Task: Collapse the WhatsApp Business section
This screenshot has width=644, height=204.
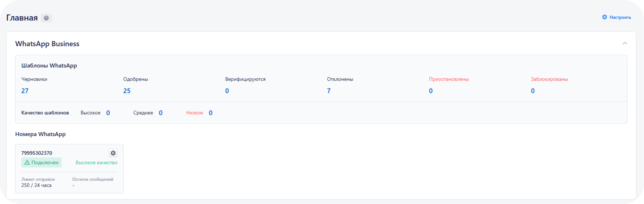Action: point(625,43)
